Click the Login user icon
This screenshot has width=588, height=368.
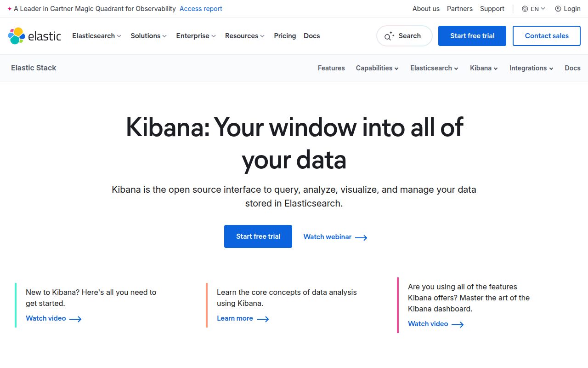(558, 9)
